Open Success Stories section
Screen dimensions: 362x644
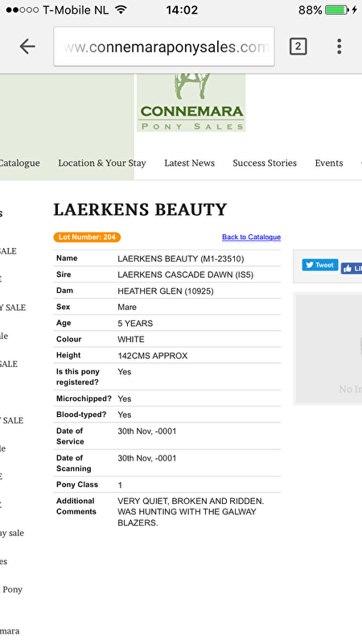coord(265,163)
